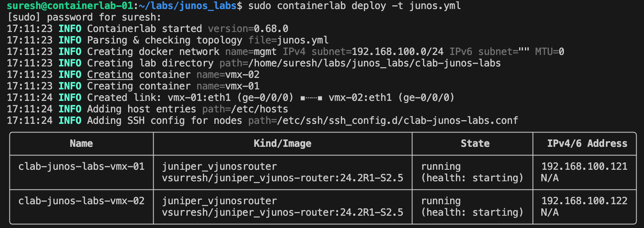Click the clab-junos-labs-vmx-02 table cell
Viewport: 644px width, 228px height.
pos(81,201)
